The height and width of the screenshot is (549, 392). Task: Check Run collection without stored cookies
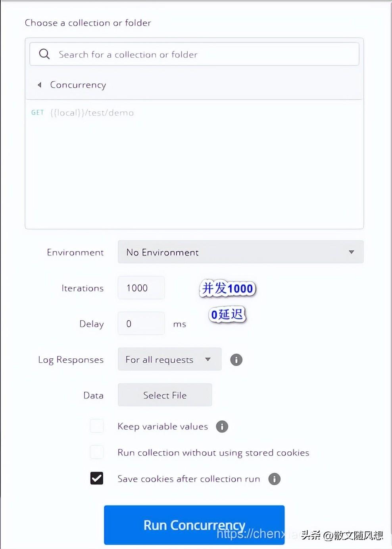pos(97,452)
